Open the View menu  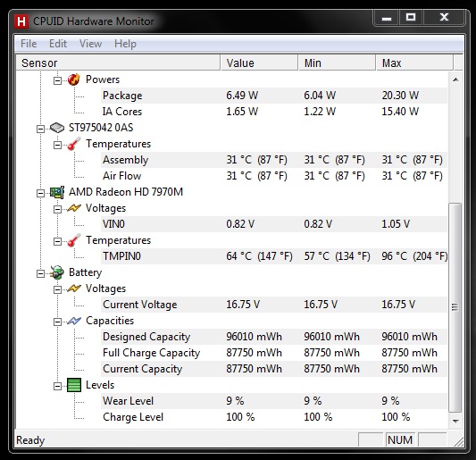90,44
